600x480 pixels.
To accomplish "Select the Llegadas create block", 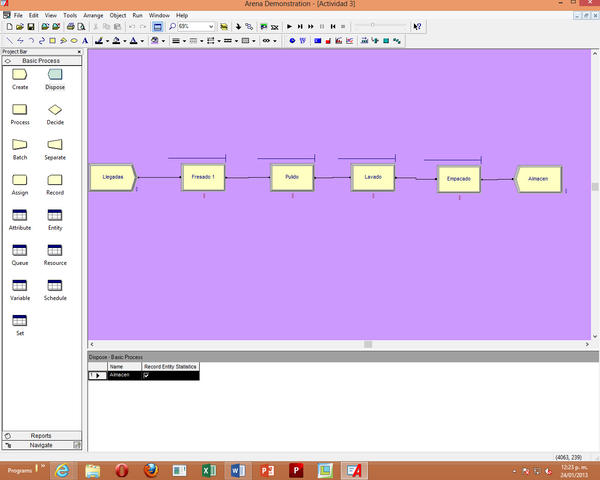I will [x=113, y=177].
